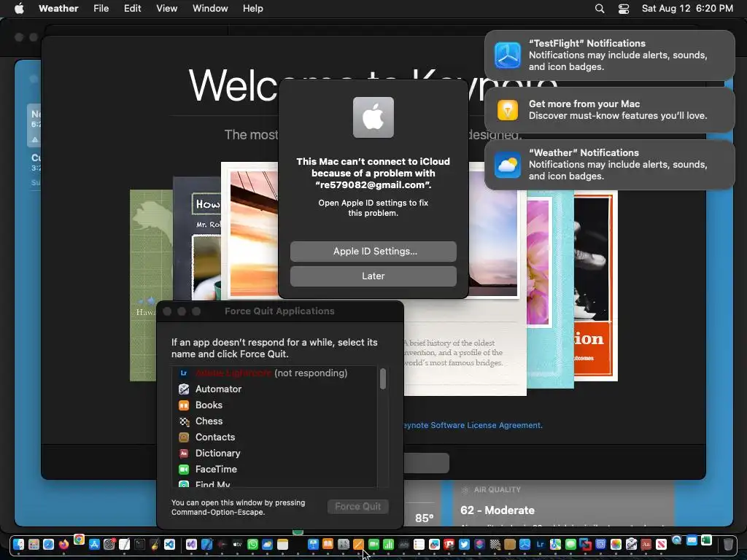Click the Keynote icon in the Dock
This screenshot has width=747, height=560.
(x=313, y=544)
